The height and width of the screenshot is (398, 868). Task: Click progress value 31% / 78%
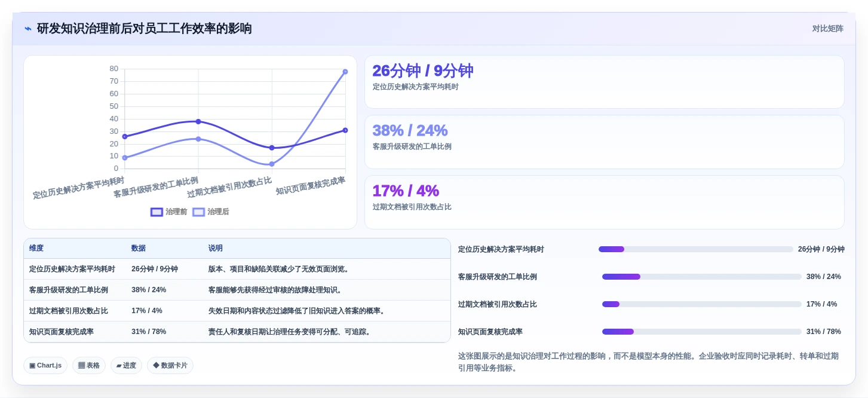pos(824,332)
